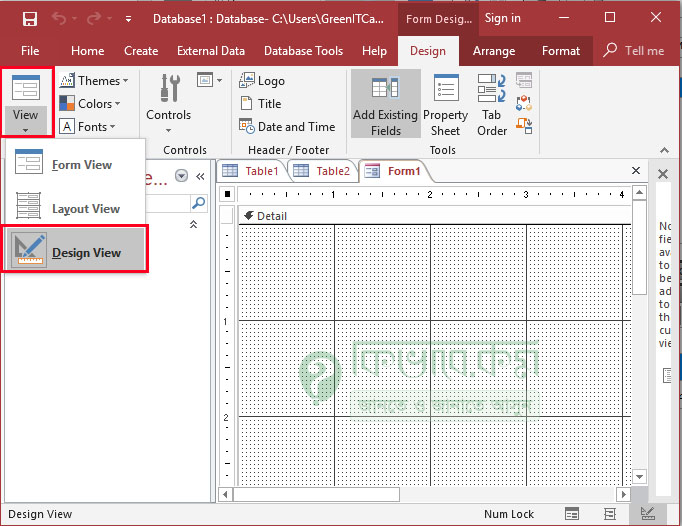The height and width of the screenshot is (526, 682).
Task: Click the navigation pane search icon
Action: (199, 203)
